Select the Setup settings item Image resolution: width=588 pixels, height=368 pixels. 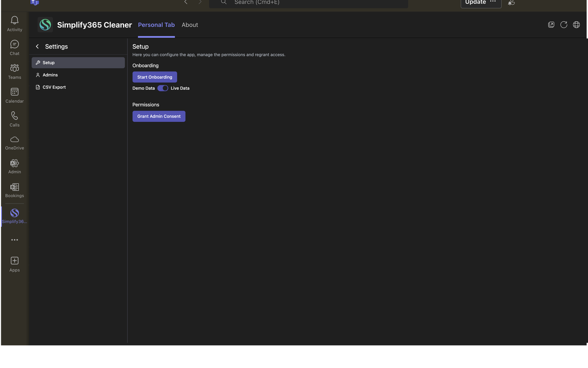78,63
